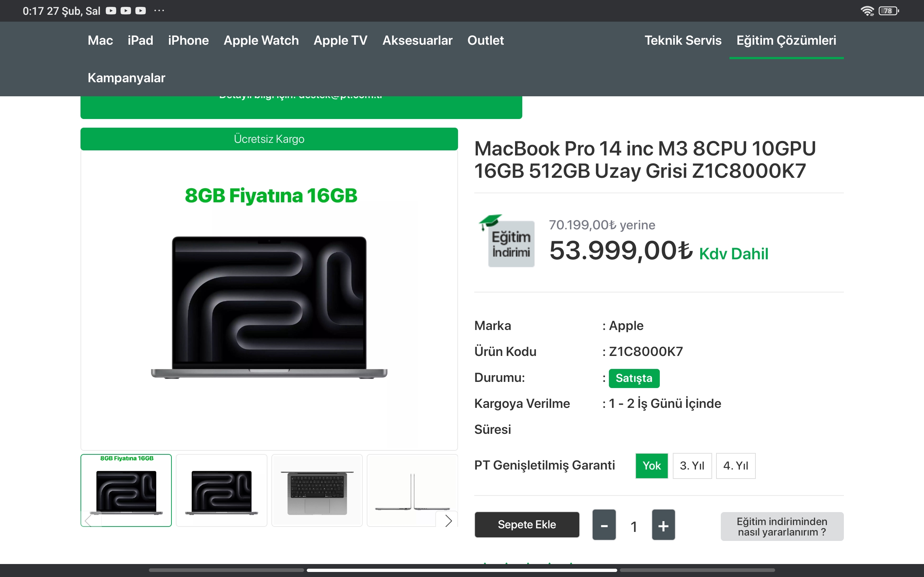Viewport: 924px width, 577px height.
Task: Go to the Eğitim Çözümleri tab
Action: click(x=786, y=40)
